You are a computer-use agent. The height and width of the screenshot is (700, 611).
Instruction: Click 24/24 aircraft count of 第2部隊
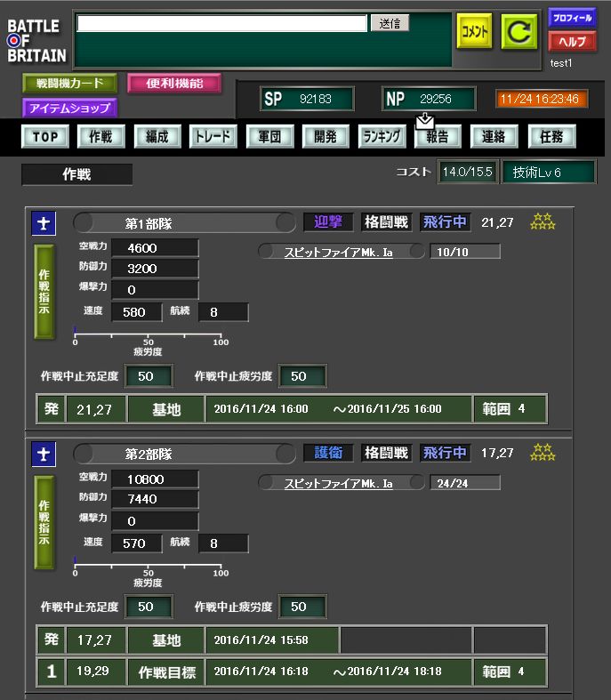click(465, 483)
